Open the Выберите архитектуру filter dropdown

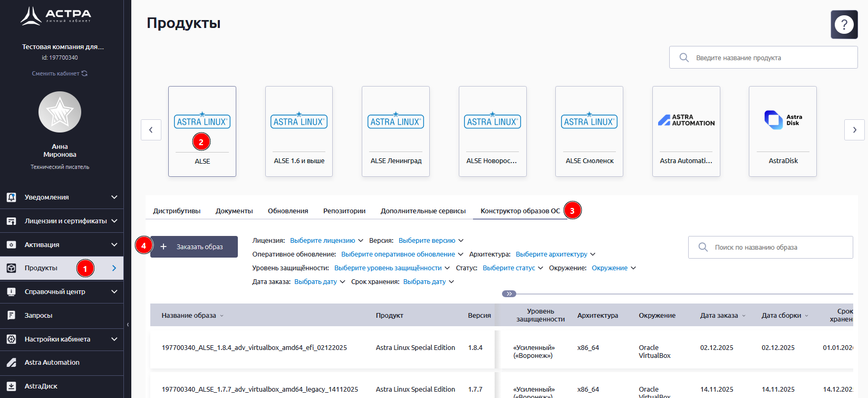[x=555, y=254]
